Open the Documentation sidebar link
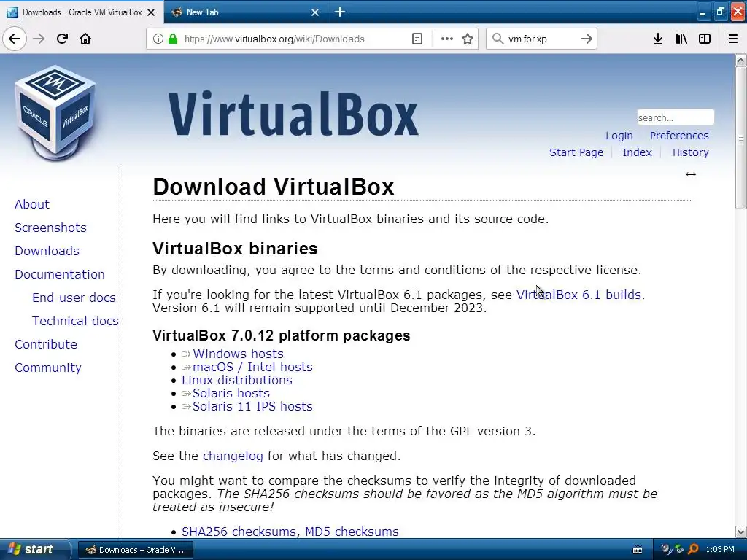Viewport: 747px width, 560px height. 60,274
